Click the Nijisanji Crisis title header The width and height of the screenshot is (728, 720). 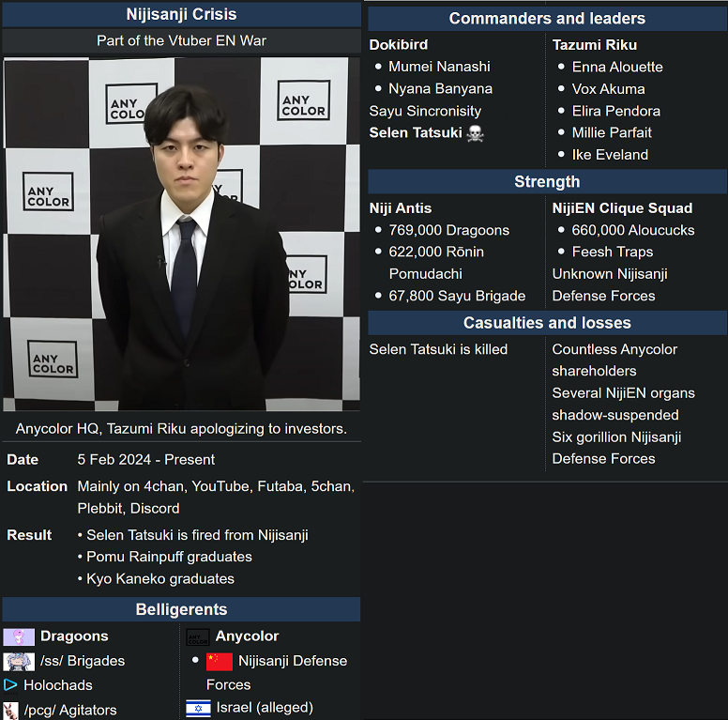(x=182, y=14)
